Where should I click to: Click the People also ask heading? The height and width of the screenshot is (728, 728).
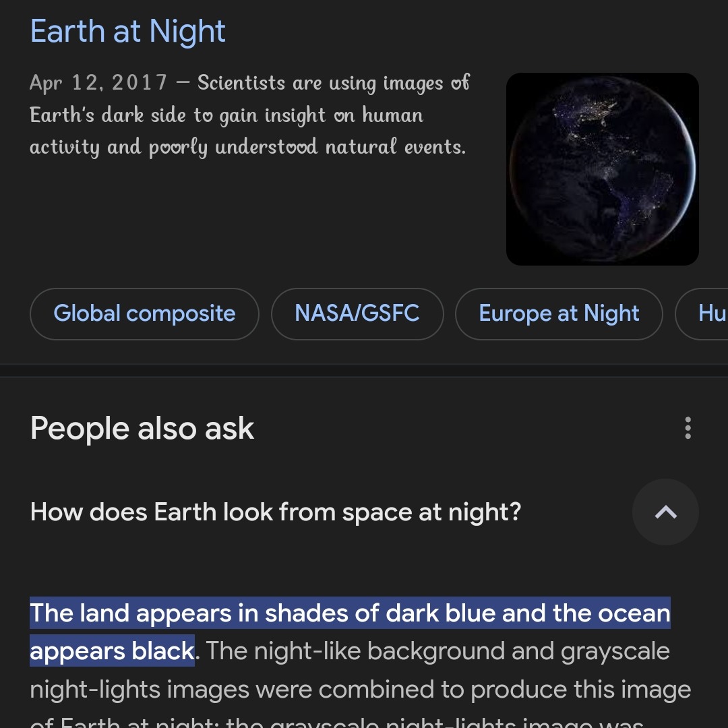(x=142, y=429)
